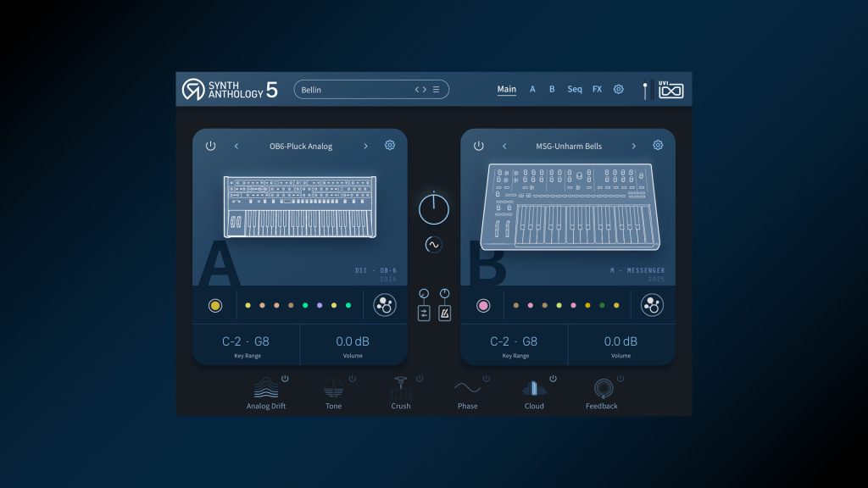Click the Crush effect icon
Screen dimensions: 868x488
[401, 388]
